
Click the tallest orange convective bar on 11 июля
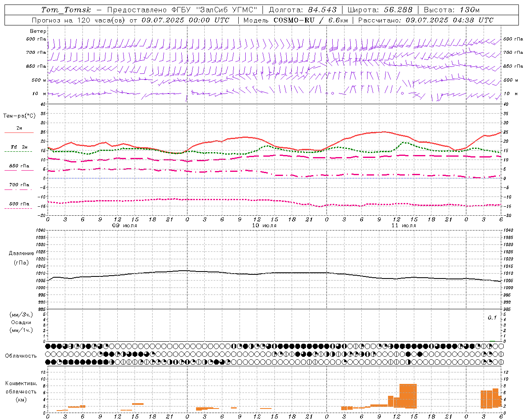click(x=408, y=396)
